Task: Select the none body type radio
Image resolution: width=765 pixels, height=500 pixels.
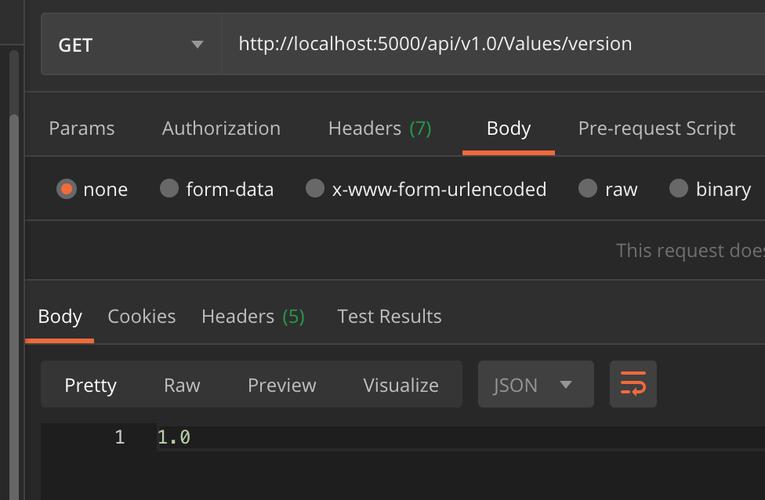Action: pos(67,189)
